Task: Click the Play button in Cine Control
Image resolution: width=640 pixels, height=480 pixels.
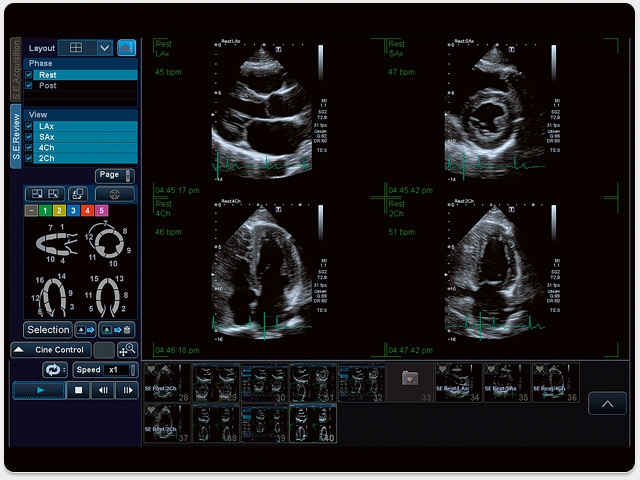Action: [39, 391]
